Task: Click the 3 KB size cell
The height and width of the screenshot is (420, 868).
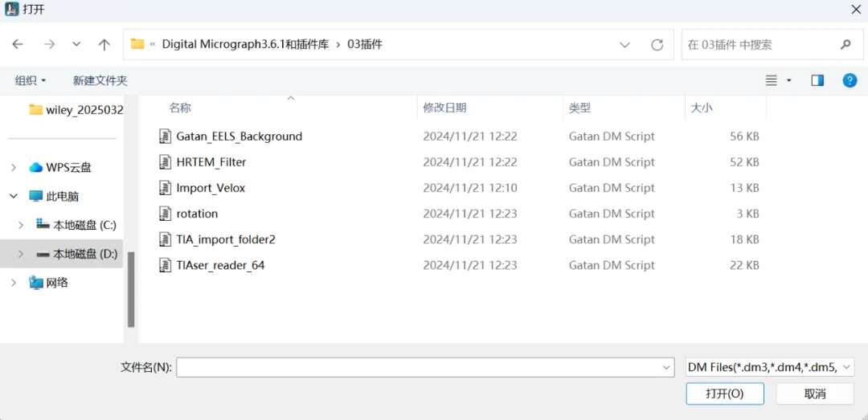Action: pyautogui.click(x=750, y=214)
